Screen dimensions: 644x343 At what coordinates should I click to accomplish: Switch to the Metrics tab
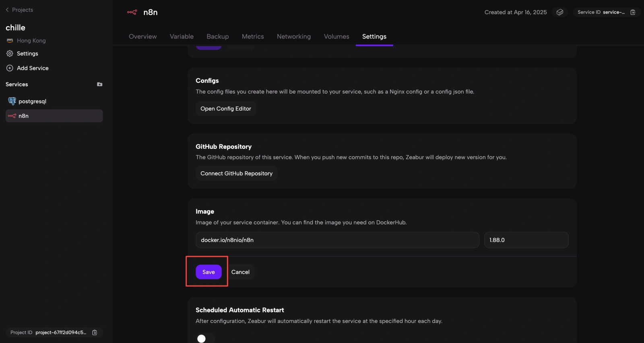click(253, 36)
